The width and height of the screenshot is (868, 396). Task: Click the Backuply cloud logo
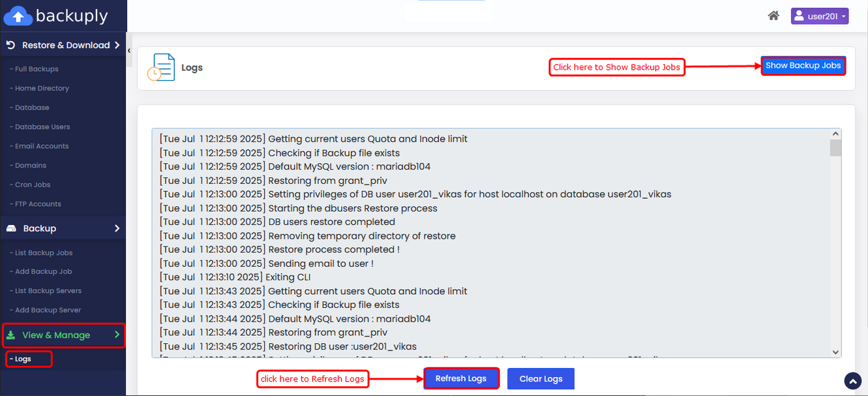18,16
